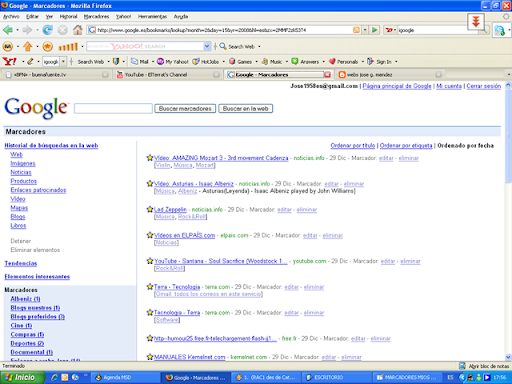
Task: Open Ordenar por etiqueta link
Action: pos(406,145)
